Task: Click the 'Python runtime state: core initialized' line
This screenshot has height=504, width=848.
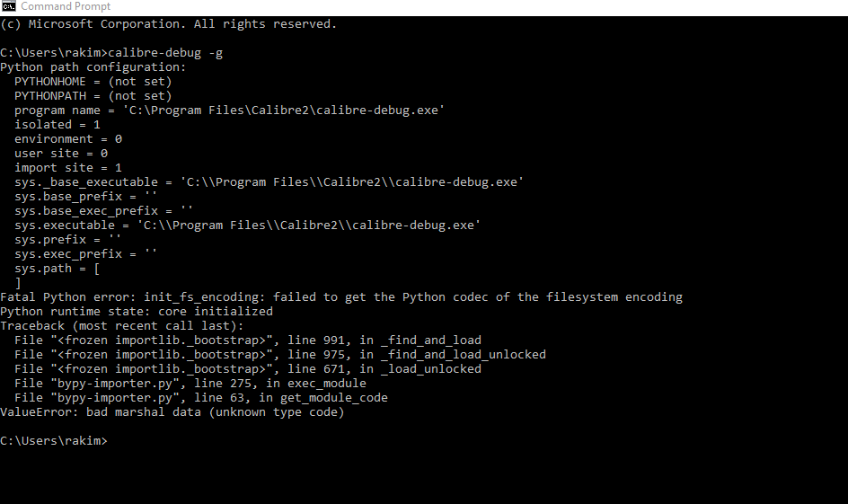Action: (x=137, y=312)
